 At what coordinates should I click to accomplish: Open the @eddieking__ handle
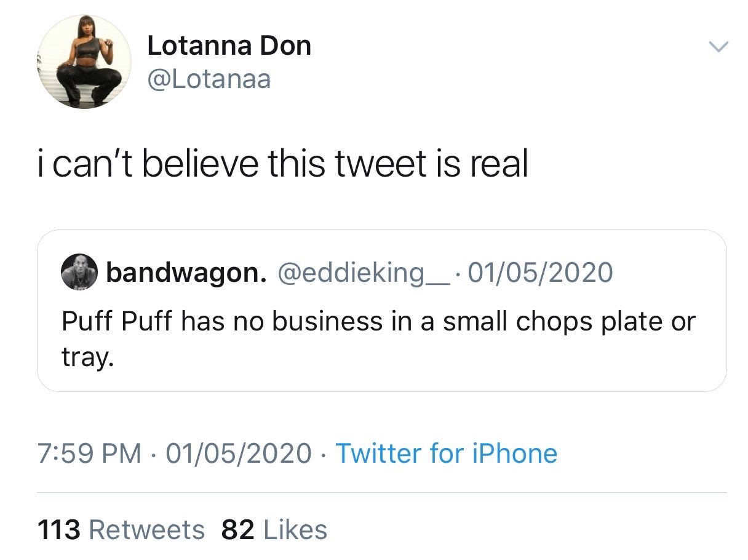364,273
